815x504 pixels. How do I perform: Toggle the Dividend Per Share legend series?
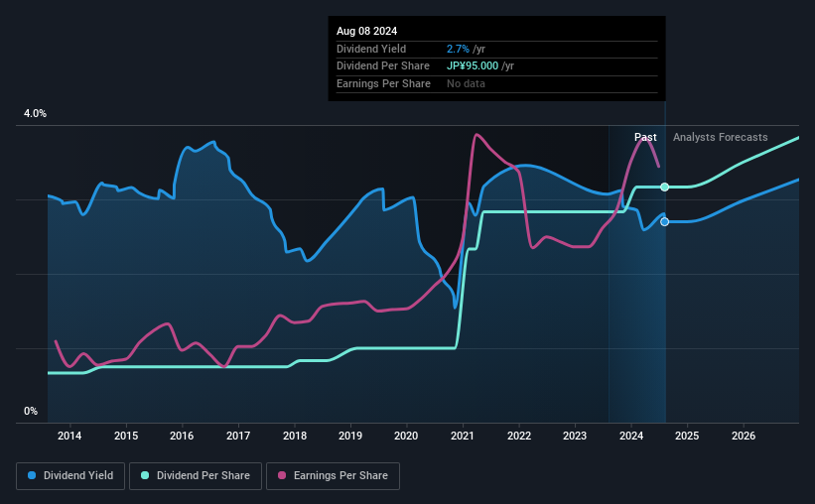tap(196, 476)
